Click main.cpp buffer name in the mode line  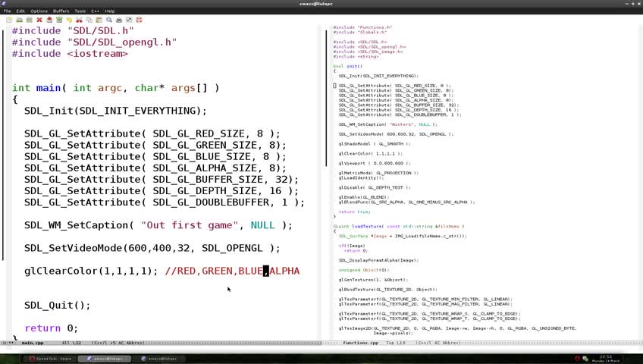pyautogui.click(x=33, y=343)
